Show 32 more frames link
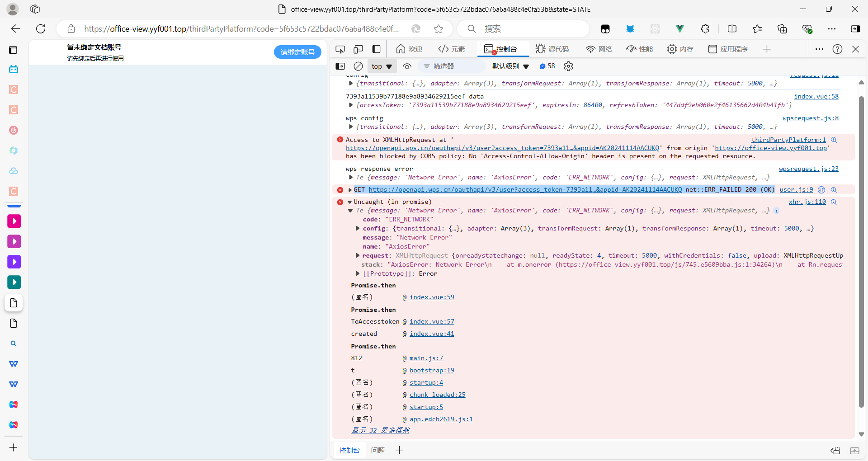868x461 pixels. [x=381, y=430]
